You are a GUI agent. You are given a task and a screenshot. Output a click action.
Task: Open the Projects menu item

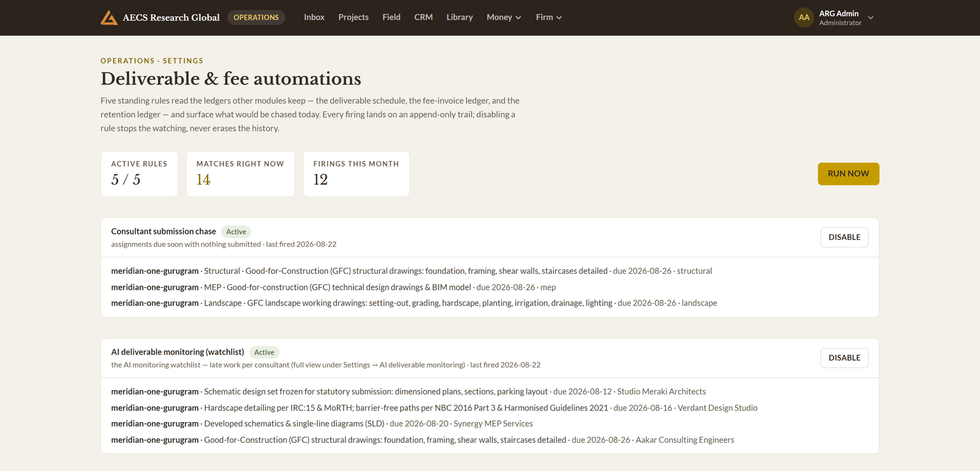click(353, 18)
